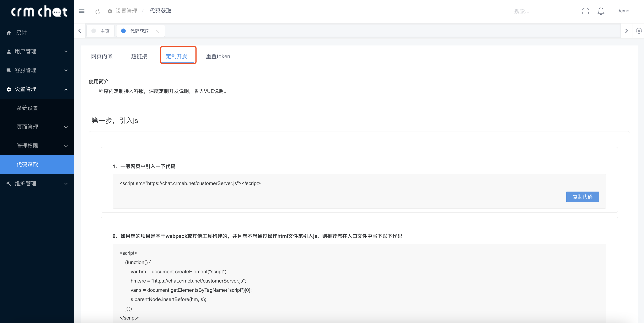
Task: Click the hamburger menu collapse icon
Action: [82, 11]
